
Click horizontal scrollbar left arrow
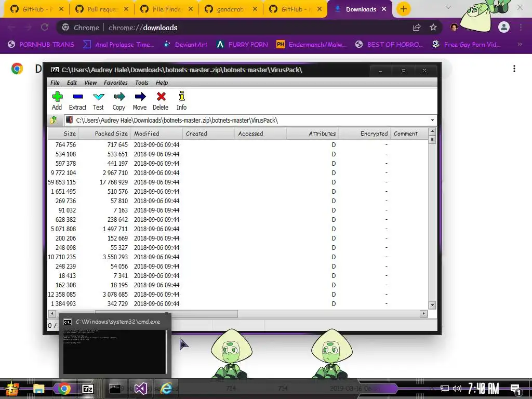click(52, 313)
